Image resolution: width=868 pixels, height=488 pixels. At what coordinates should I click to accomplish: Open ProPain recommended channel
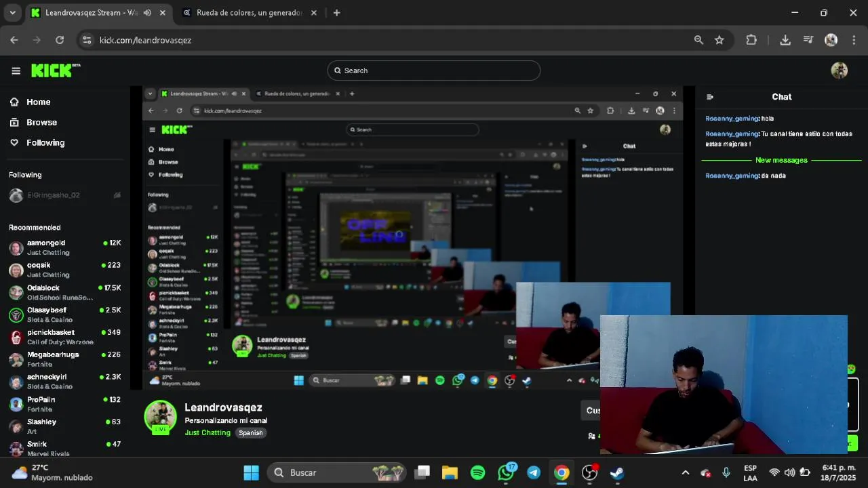pos(64,404)
